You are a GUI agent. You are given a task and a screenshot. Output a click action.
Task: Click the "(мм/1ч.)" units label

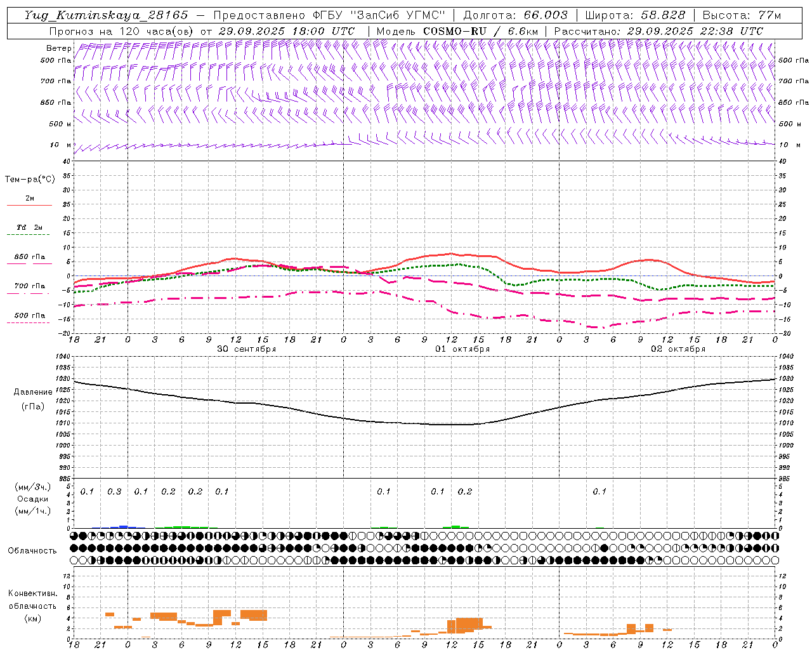coord(33,511)
